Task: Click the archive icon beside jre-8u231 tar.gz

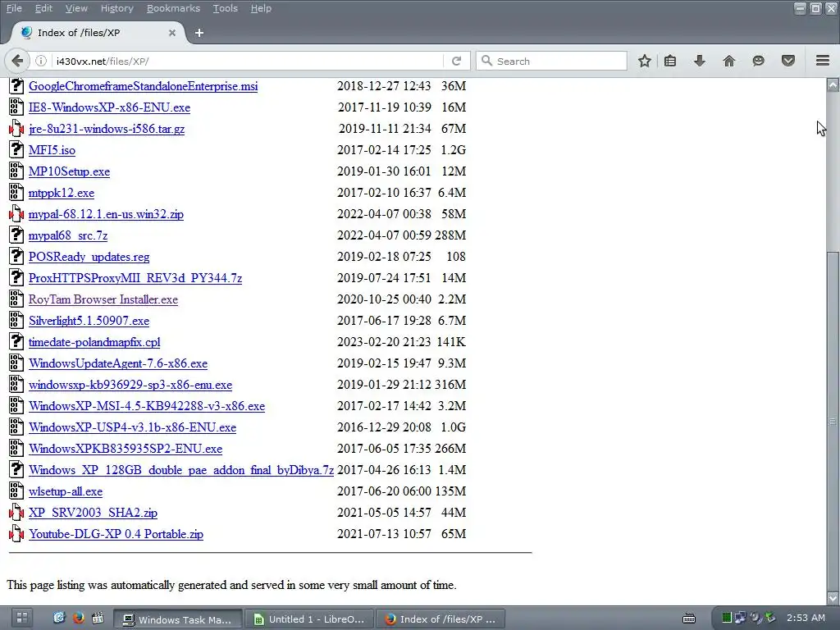Action: click(16, 128)
